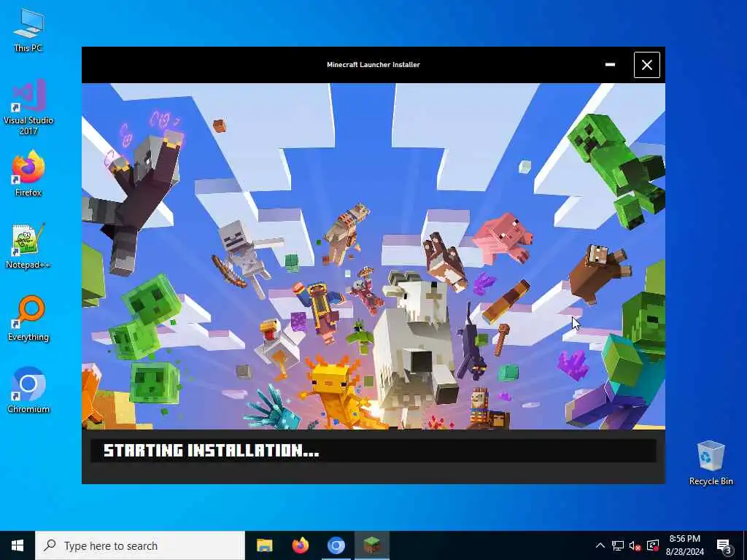Select the Notepad++ desktop shortcut
Image resolution: width=747 pixels, height=560 pixels.
pos(28,246)
